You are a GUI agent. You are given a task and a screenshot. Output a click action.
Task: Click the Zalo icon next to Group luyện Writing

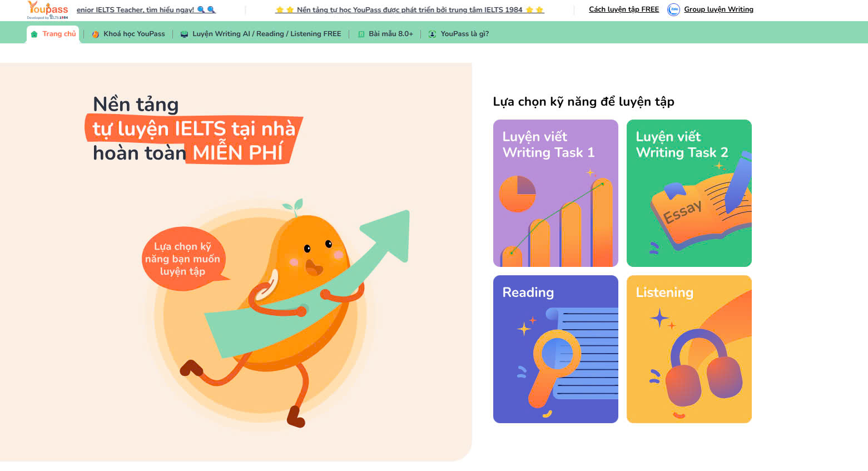coord(673,9)
